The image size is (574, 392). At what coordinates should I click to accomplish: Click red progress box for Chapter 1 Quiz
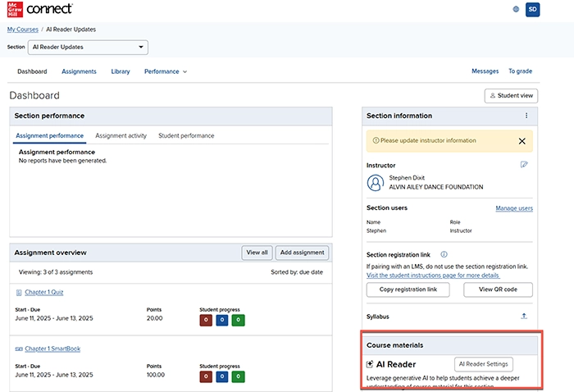(x=206, y=321)
